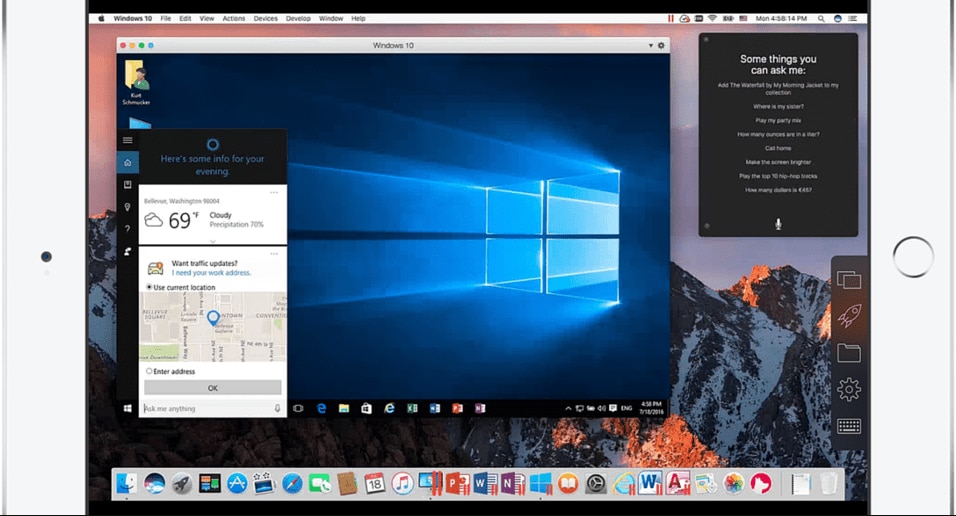Open Cortana help question mark icon
Screen dimensions: 956x516
coord(127,229)
